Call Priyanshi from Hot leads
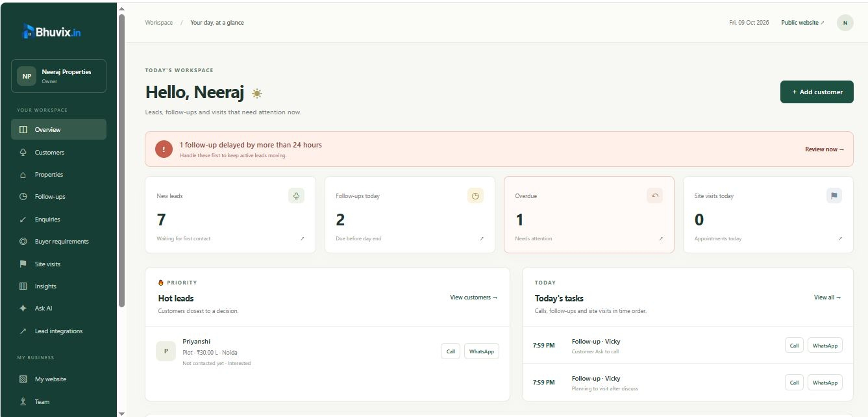The width and height of the screenshot is (868, 417). [x=451, y=351]
